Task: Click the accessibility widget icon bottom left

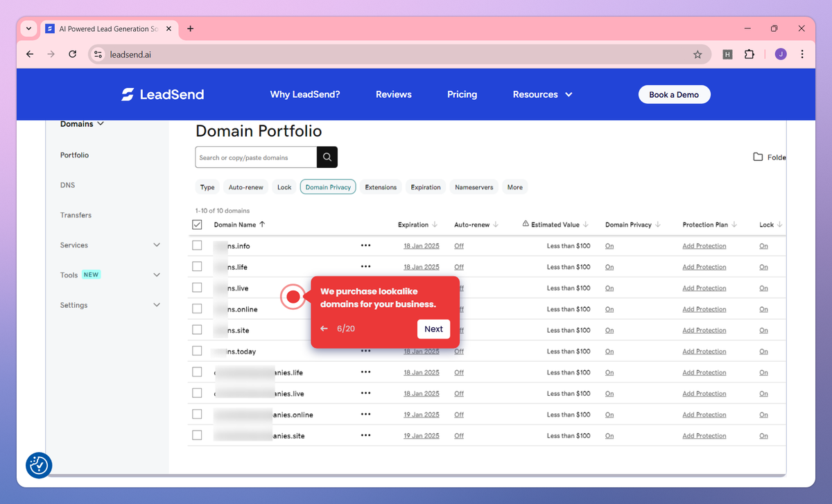Action: pos(39,465)
